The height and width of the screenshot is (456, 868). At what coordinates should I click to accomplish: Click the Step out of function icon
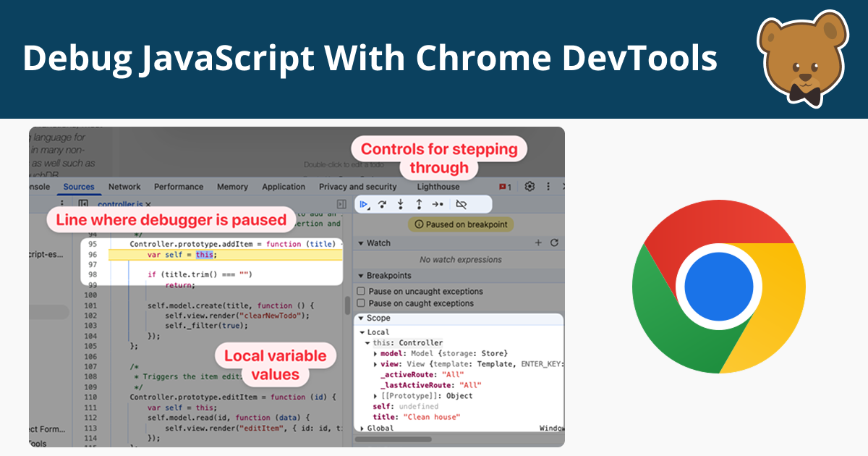coord(418,205)
